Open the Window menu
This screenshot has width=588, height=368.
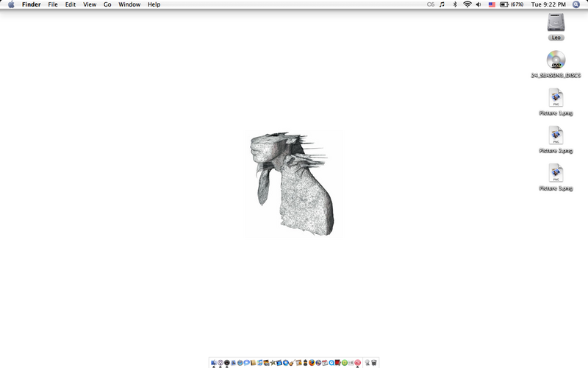129,4
